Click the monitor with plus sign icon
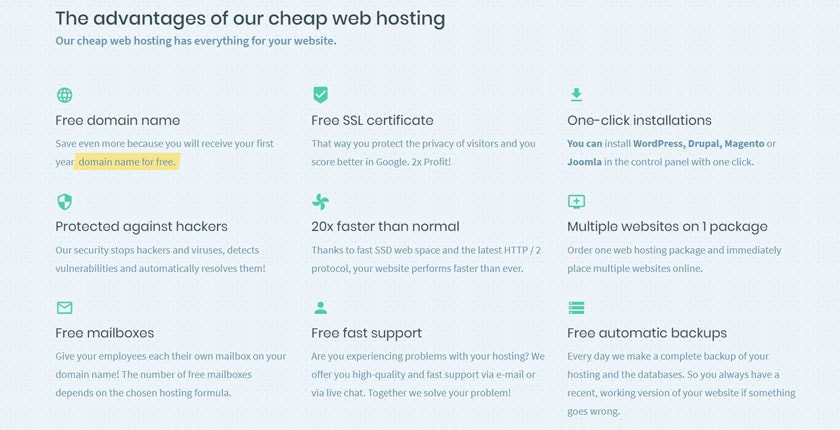Viewport: 840px width, 430px height. click(x=576, y=201)
